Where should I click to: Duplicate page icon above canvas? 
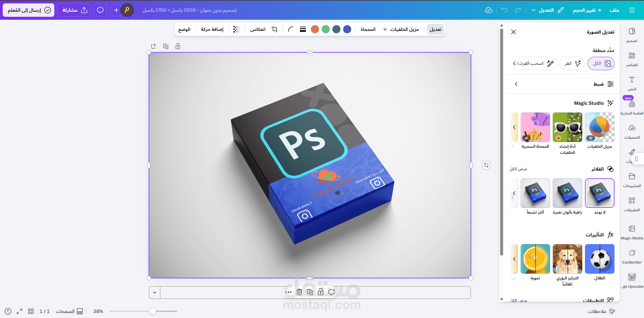(166, 46)
